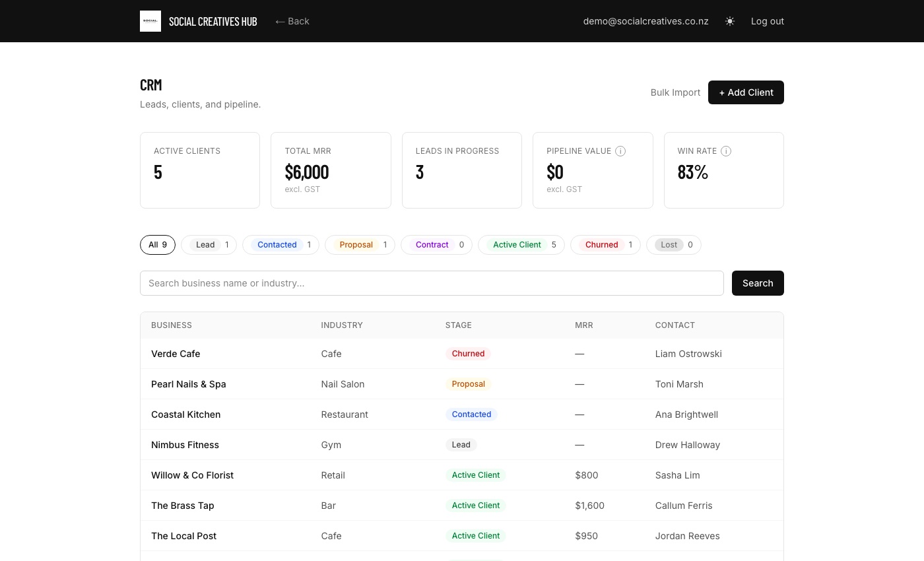Open the Bulk Import option
924x561 pixels.
coord(675,92)
